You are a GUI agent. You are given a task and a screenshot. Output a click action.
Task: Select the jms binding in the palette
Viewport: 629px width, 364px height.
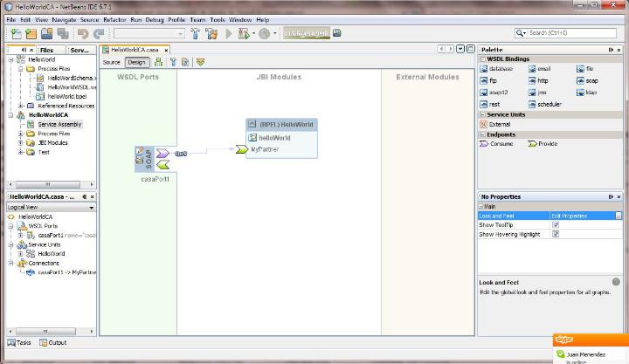[537, 93]
